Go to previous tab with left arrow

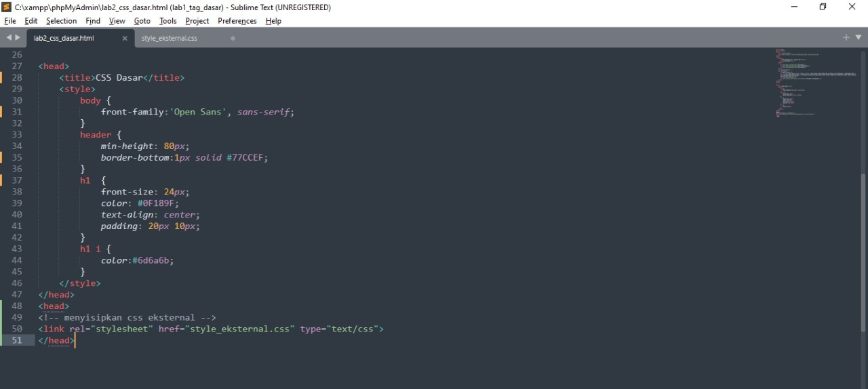[9, 38]
